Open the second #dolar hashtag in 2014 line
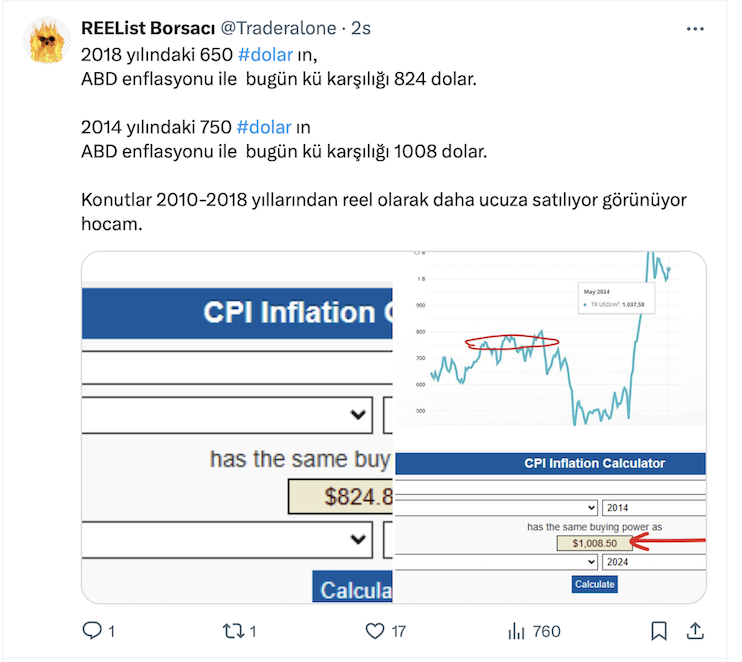This screenshot has height=662, width=742. tap(264, 127)
